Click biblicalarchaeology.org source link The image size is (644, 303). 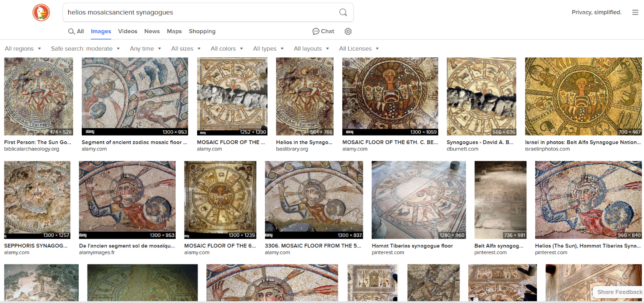(x=31, y=149)
